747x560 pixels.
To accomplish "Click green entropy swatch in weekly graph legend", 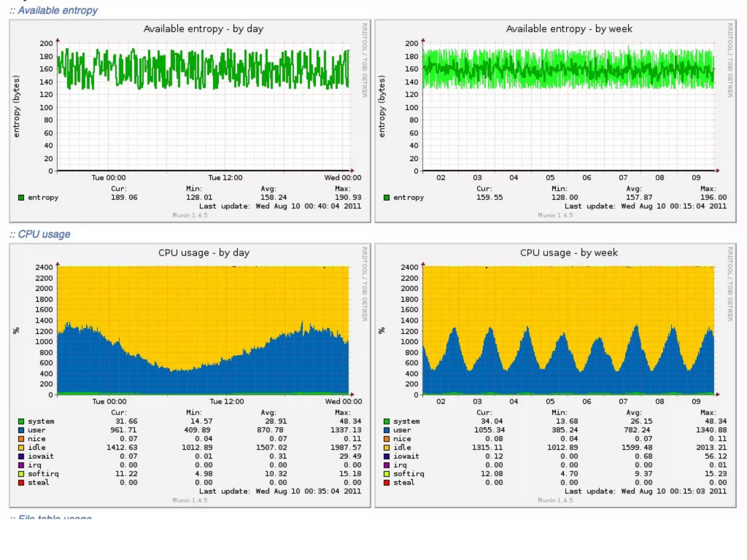I will (387, 198).
